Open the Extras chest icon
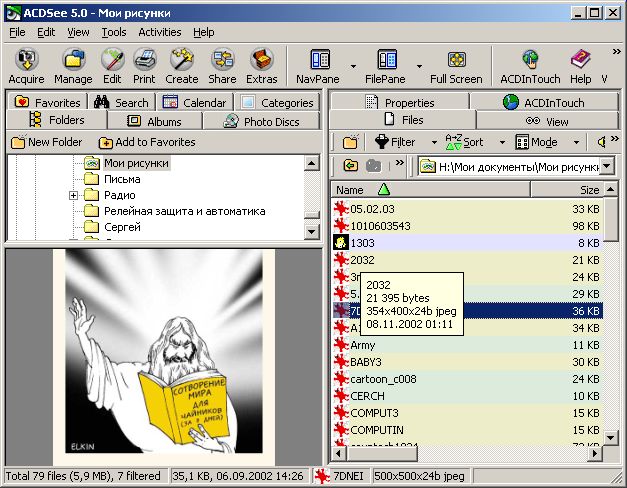Image resolution: width=627 pixels, height=488 pixels. coord(262,66)
